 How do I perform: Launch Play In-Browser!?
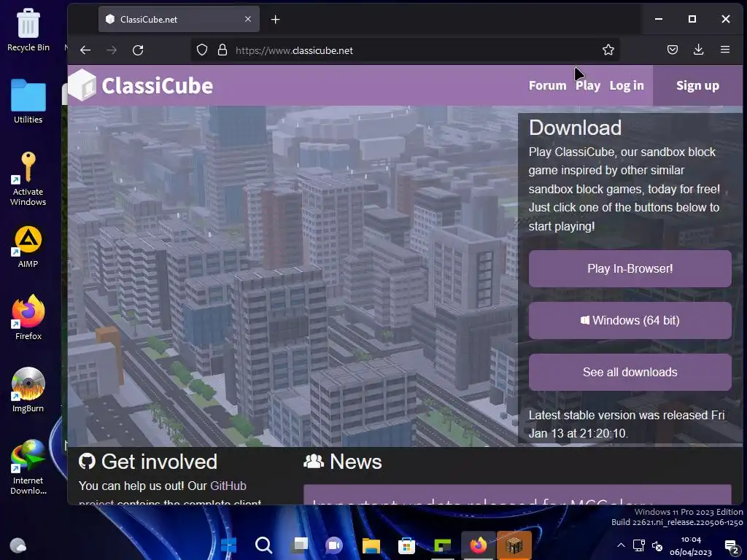click(x=630, y=268)
